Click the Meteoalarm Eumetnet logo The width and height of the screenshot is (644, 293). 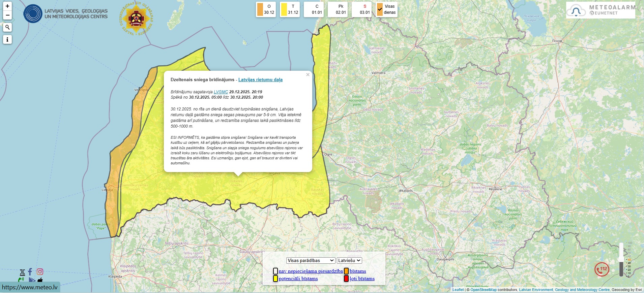(x=601, y=10)
